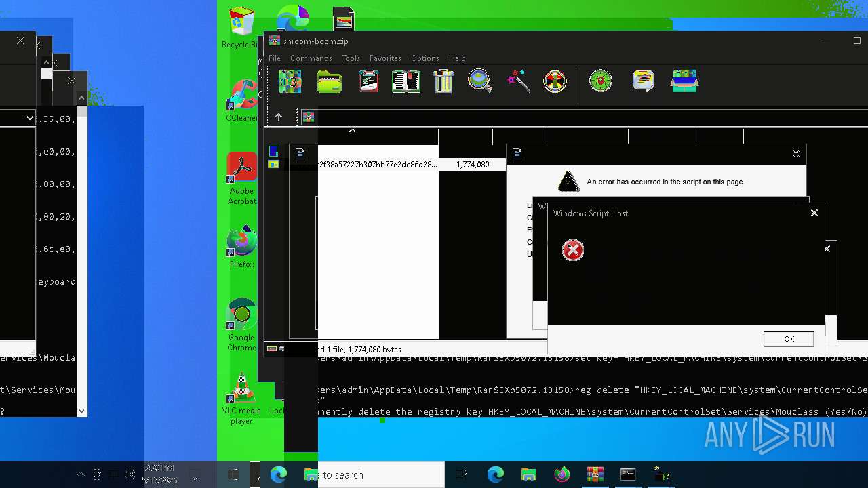Click the Delete trash can toolbar icon
This screenshot has width=868, height=488.
[443, 81]
